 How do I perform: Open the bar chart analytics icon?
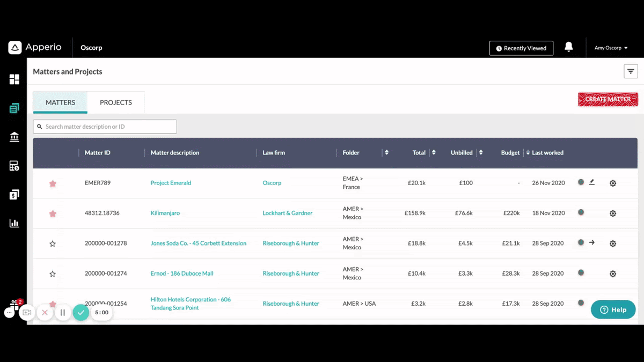click(14, 223)
